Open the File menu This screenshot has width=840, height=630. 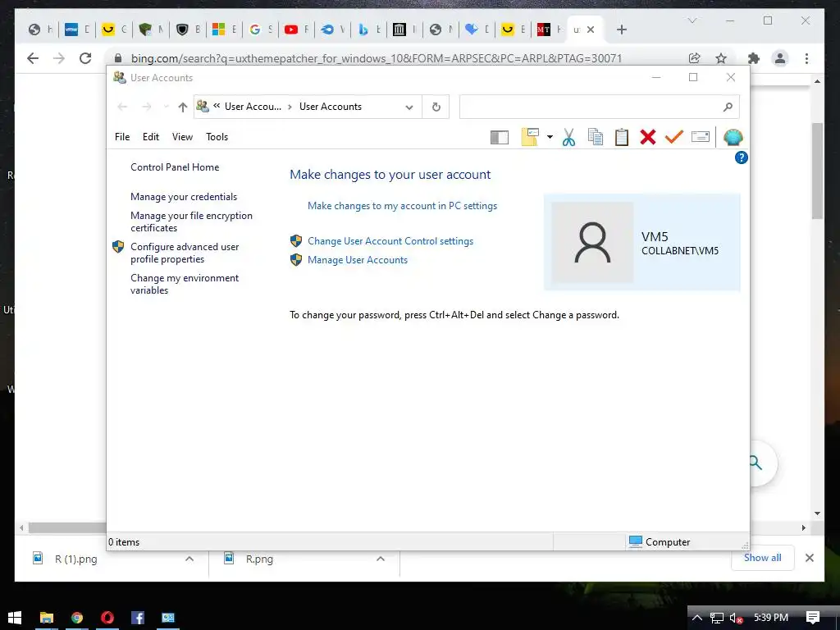(x=122, y=137)
